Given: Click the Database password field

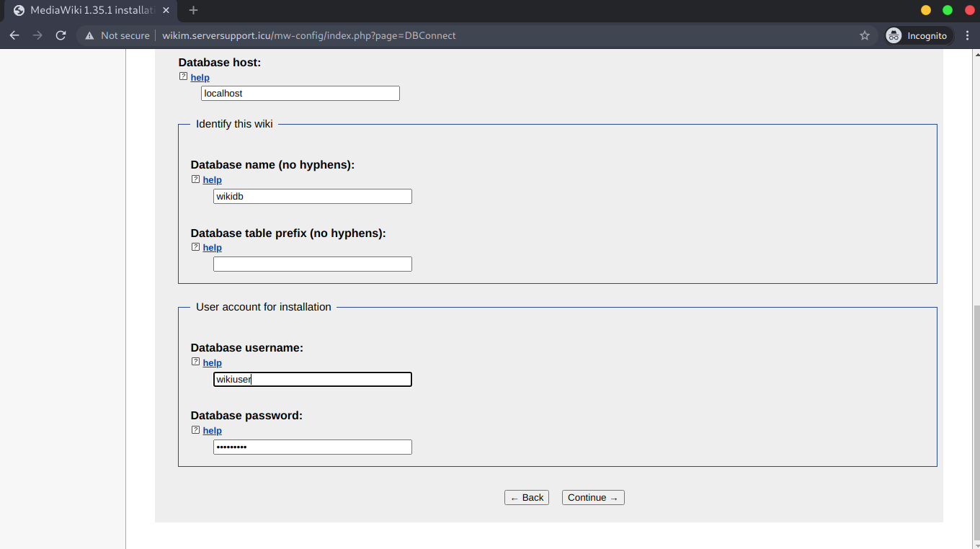Looking at the screenshot, I should pyautogui.click(x=312, y=447).
